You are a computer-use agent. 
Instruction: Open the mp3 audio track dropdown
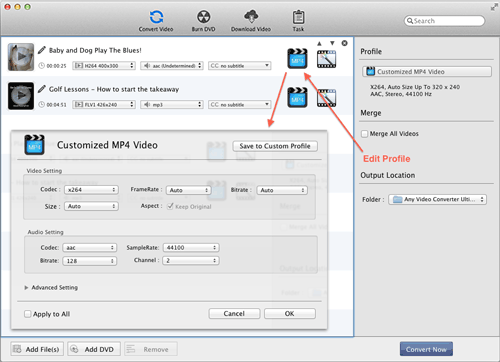click(171, 104)
